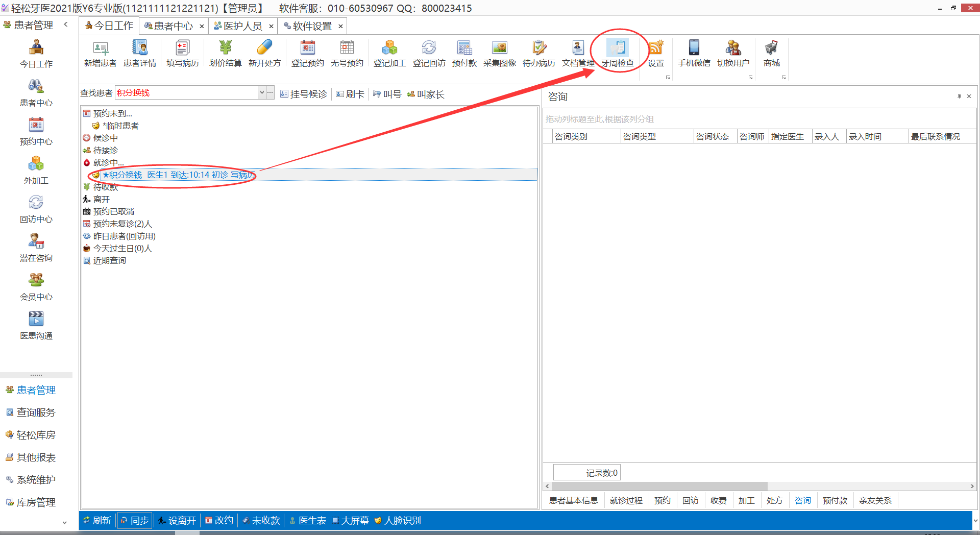Switch to the 今日工作 tab
Viewport: 980px width, 535px height.
pyautogui.click(x=109, y=26)
